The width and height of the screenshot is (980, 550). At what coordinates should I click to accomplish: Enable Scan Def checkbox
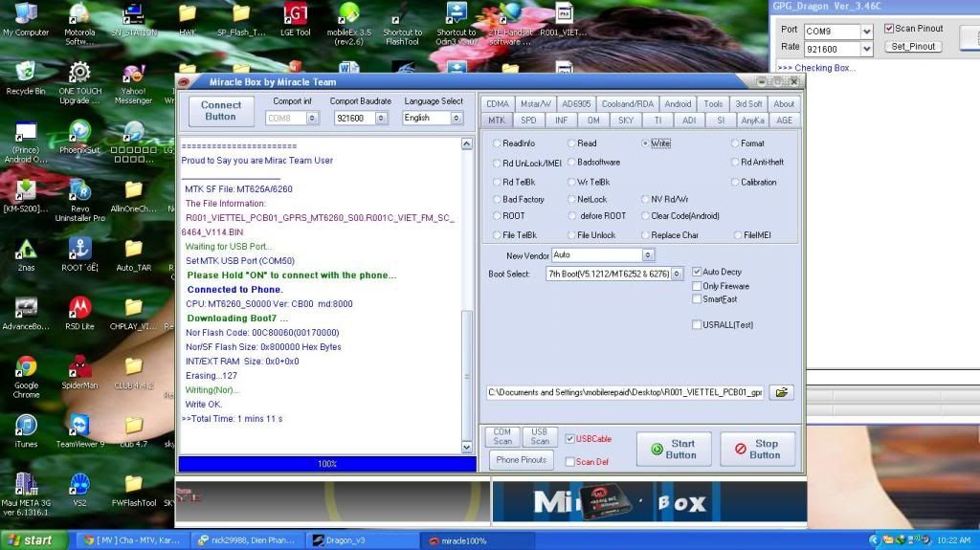pyautogui.click(x=570, y=462)
